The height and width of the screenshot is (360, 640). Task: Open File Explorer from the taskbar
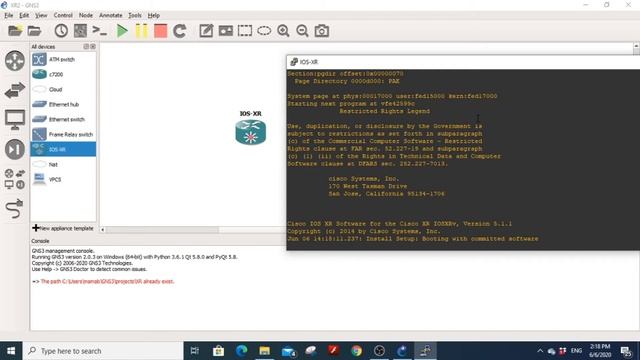264,351
